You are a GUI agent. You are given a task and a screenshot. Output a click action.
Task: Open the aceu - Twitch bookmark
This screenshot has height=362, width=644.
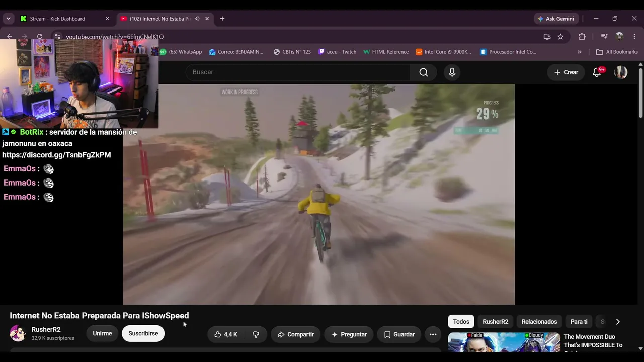click(338, 52)
